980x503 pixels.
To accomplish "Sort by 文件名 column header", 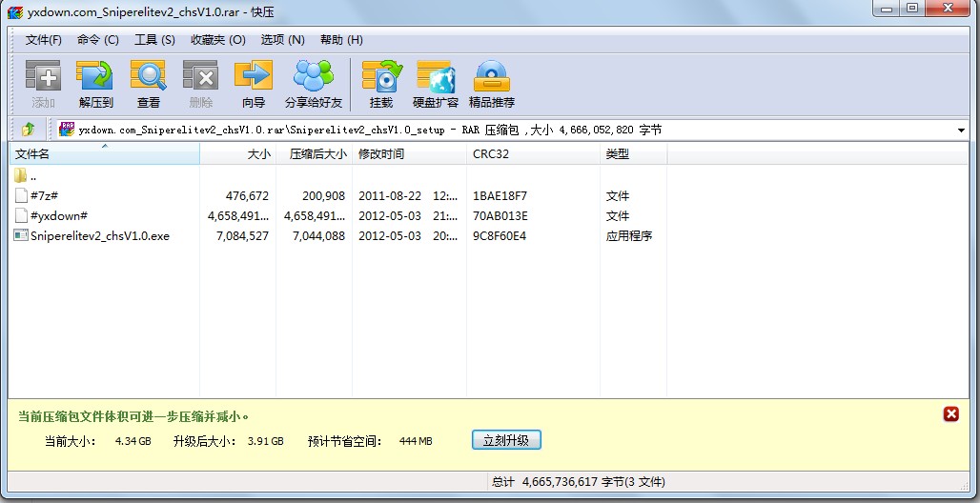I will tap(104, 153).
